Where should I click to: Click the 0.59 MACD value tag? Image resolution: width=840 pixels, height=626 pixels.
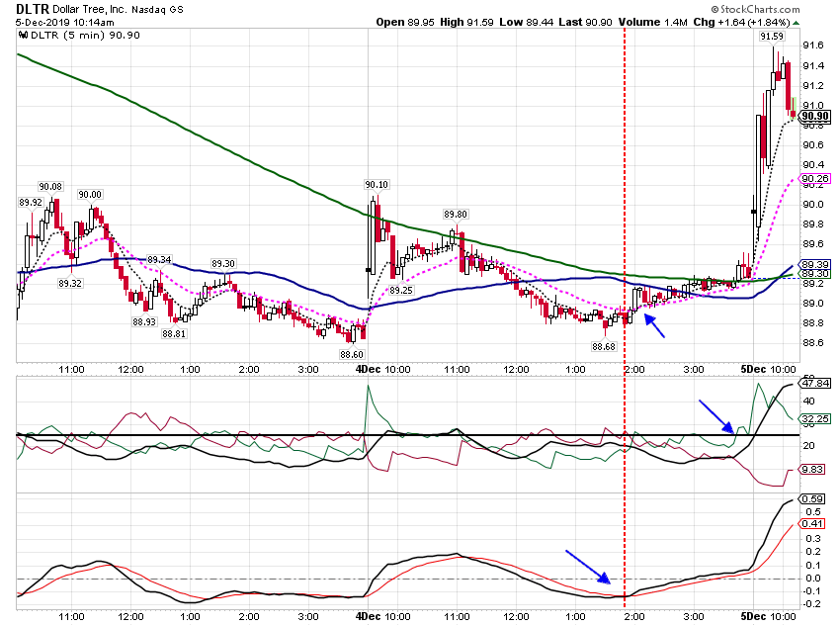(811, 499)
